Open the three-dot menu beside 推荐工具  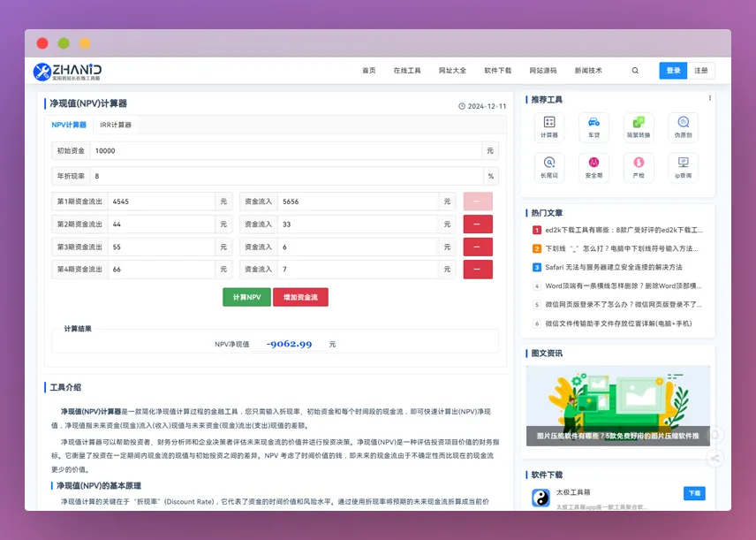(710, 98)
